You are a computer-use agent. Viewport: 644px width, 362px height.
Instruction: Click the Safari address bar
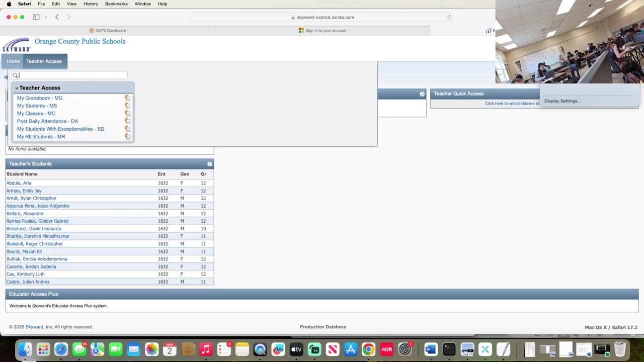323,17
